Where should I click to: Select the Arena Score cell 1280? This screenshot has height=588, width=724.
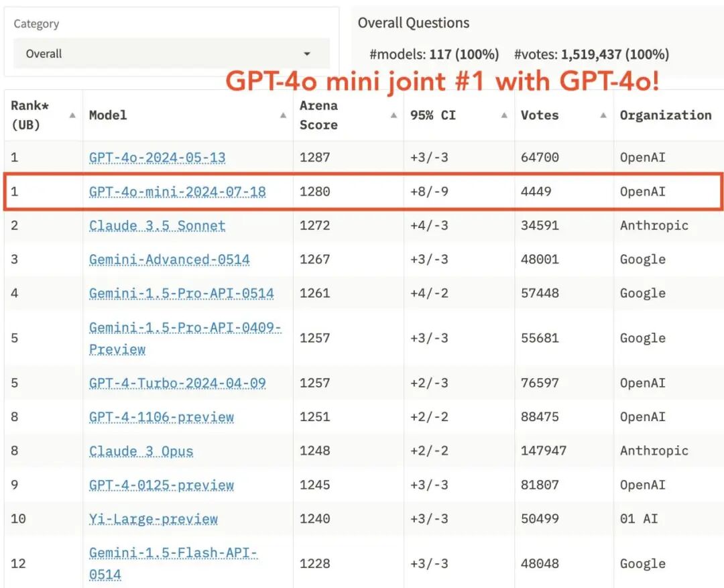pyautogui.click(x=315, y=191)
